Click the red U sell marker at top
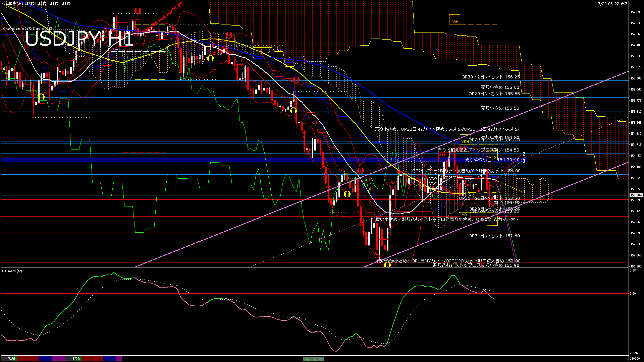 (138, 11)
